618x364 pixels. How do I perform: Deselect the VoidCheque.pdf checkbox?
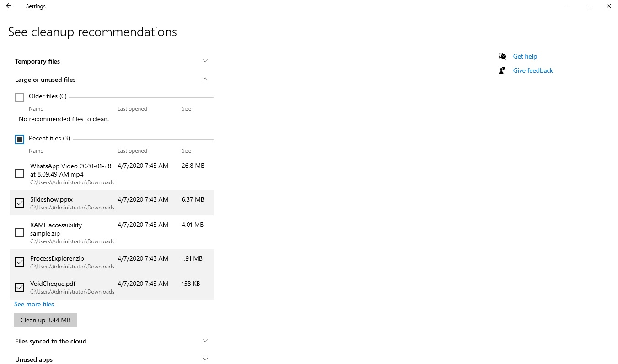(20, 287)
